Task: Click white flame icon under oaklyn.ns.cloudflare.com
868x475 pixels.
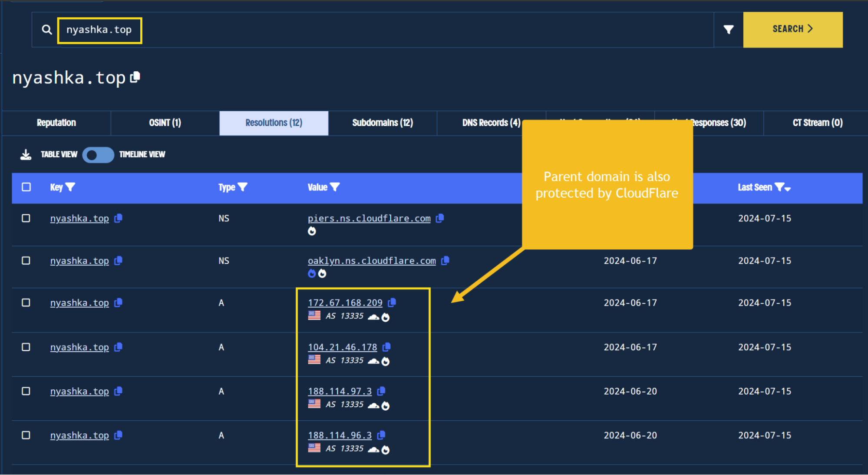Action: (322, 273)
